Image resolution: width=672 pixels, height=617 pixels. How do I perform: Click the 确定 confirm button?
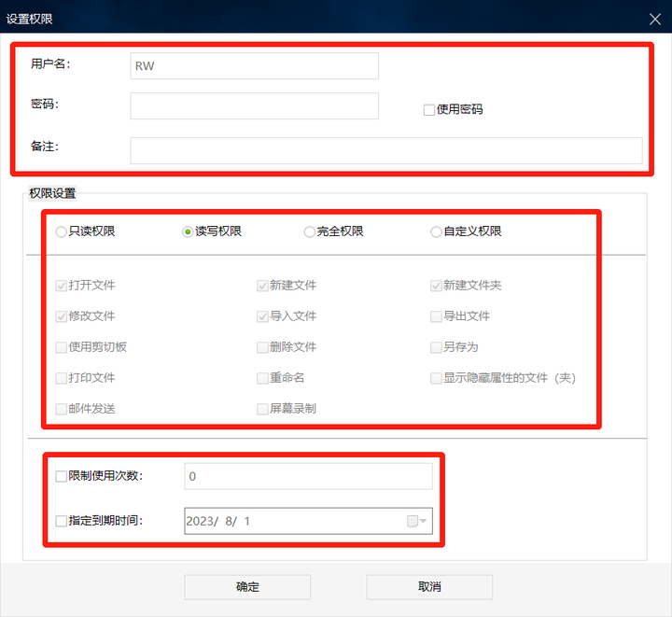click(247, 587)
